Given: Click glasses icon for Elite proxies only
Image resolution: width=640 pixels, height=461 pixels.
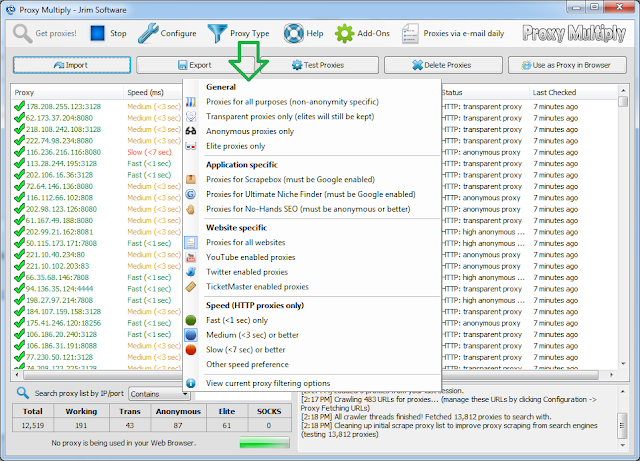Looking at the screenshot, I should (191, 146).
